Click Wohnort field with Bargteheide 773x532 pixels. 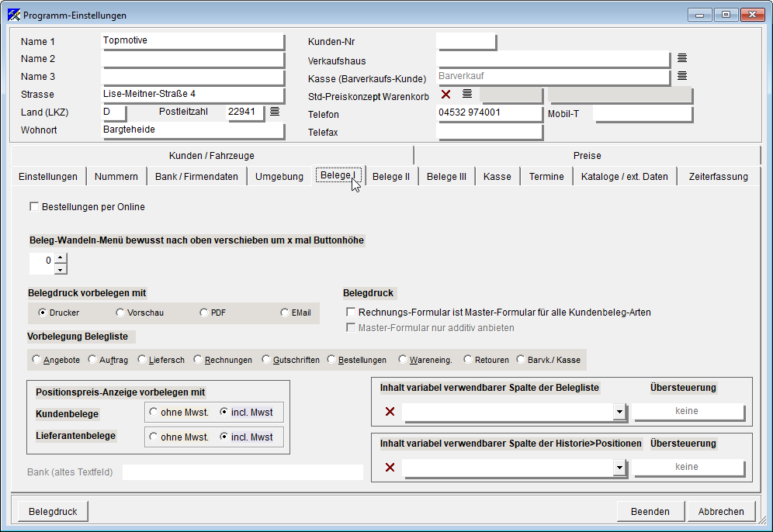point(192,130)
